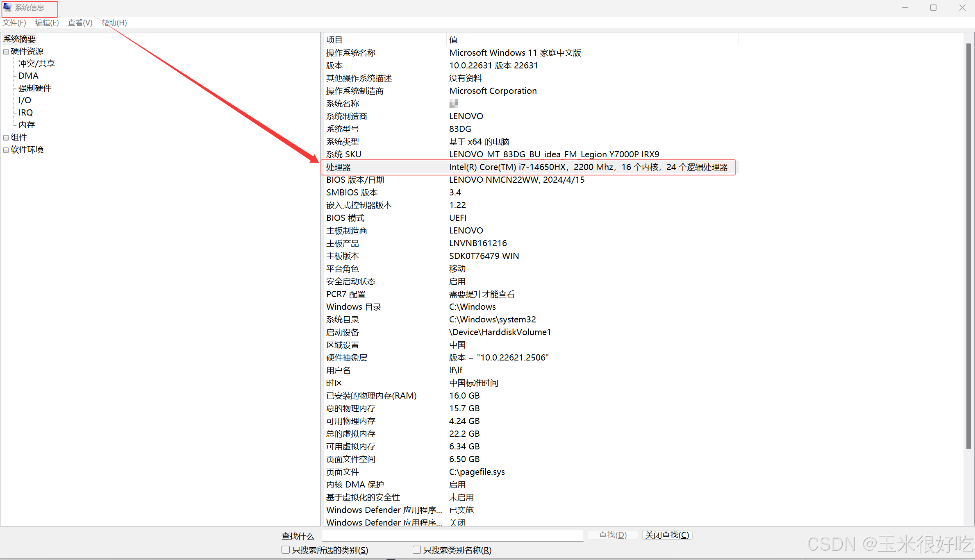The height and width of the screenshot is (560, 975).
Task: Maximize the System Information window
Action: 933,8
